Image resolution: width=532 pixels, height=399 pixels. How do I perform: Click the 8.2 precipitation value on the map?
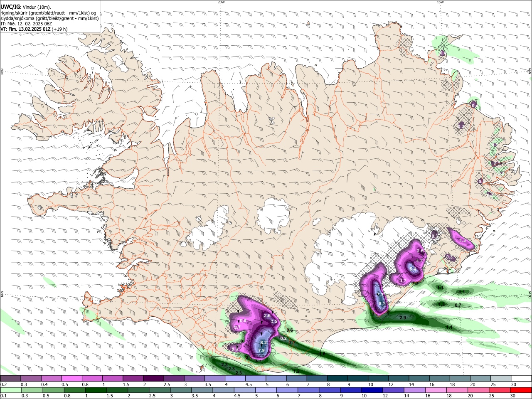(x=263, y=342)
